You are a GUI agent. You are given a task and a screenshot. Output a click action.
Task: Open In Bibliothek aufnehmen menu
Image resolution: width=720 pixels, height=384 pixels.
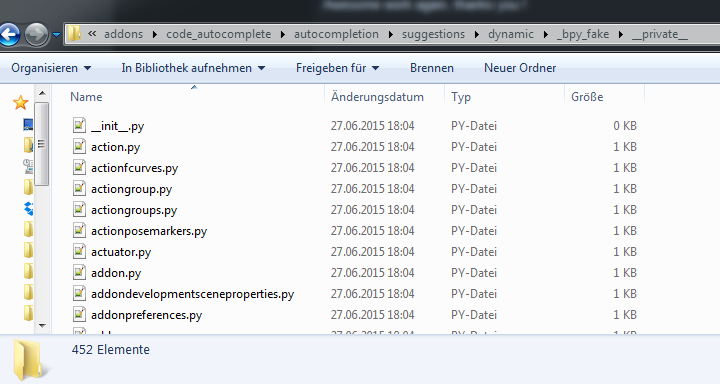(x=193, y=68)
